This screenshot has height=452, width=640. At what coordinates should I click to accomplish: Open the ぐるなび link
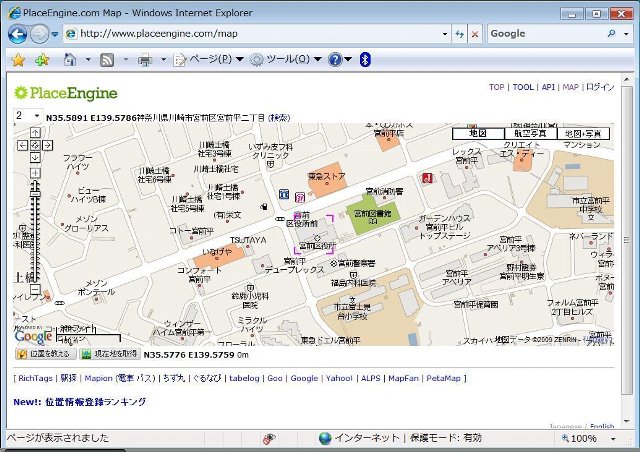pos(207,378)
